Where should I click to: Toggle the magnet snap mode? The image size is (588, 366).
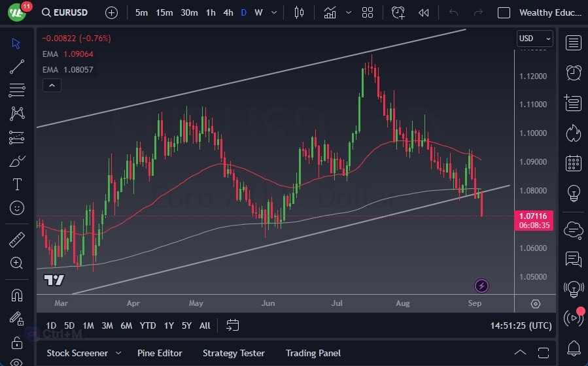tap(17, 295)
